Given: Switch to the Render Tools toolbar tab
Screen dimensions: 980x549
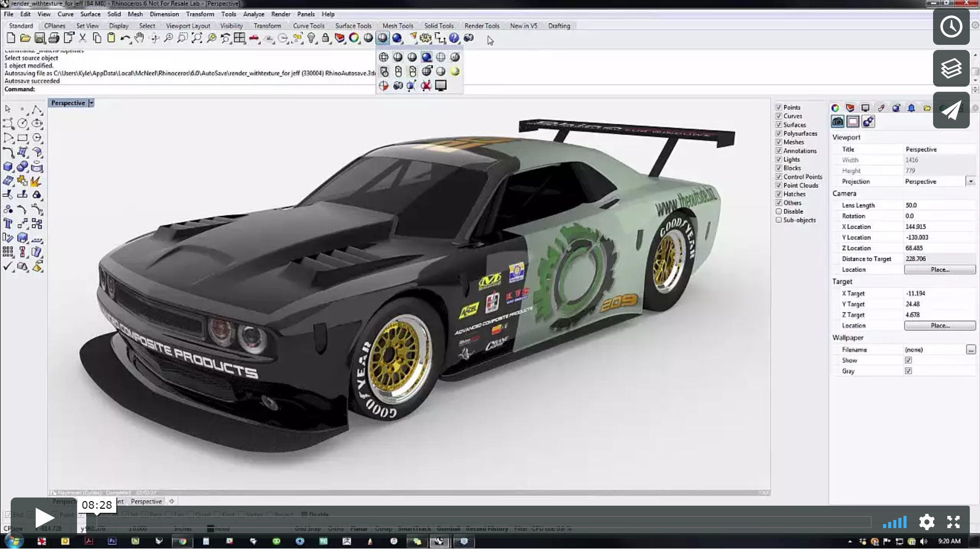Looking at the screenshot, I should point(482,26).
